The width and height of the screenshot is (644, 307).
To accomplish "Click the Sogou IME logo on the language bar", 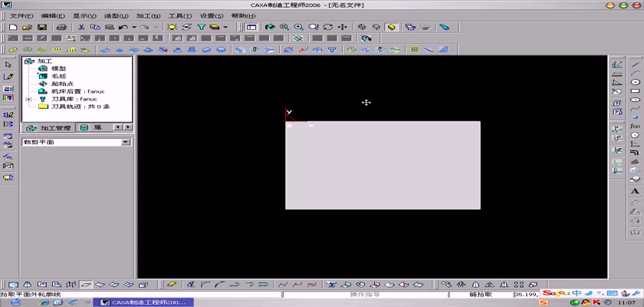I will pos(556,293).
